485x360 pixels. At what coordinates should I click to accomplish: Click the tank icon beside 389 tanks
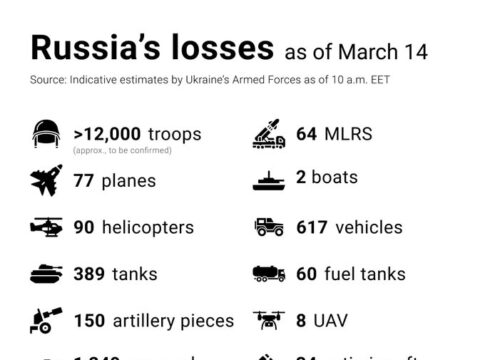[46, 274]
